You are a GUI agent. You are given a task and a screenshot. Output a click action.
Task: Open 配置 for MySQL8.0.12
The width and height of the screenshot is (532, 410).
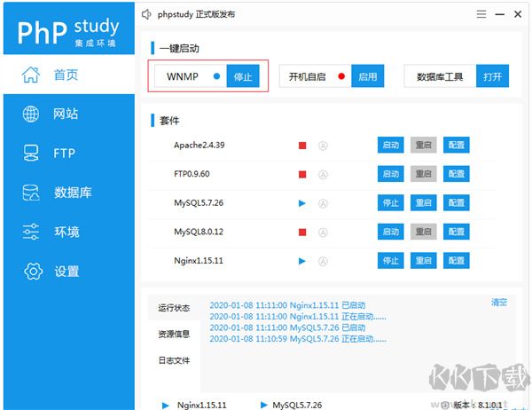(x=457, y=232)
